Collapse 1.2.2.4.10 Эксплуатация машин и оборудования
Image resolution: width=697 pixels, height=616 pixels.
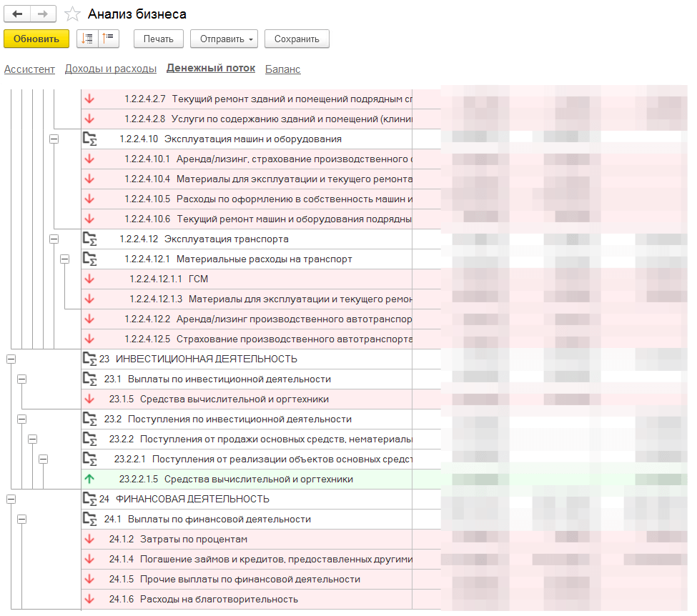54,139
